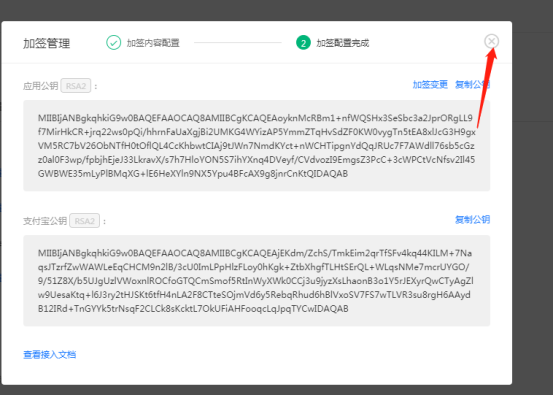Screen dimensions: 554x395
Task: Copy the 应用公钥 using its 复制公钥 link
Action: tap(472, 85)
